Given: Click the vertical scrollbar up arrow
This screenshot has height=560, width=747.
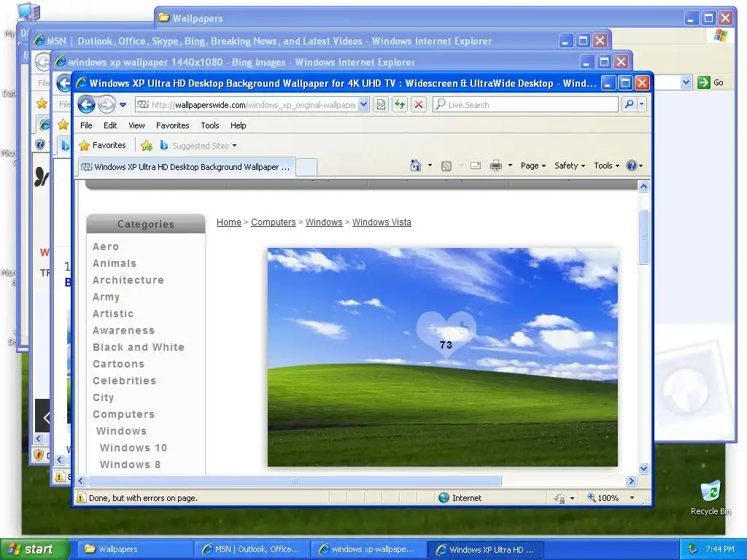Looking at the screenshot, I should 643,186.
